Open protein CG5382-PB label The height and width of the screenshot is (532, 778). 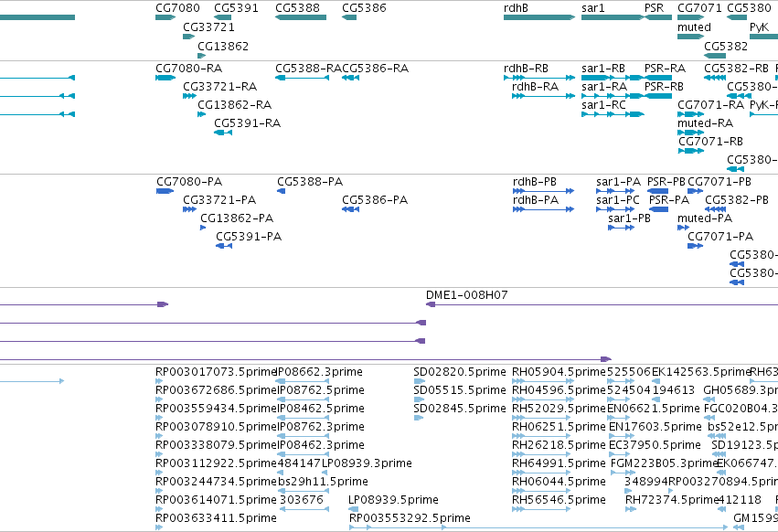click(x=737, y=200)
